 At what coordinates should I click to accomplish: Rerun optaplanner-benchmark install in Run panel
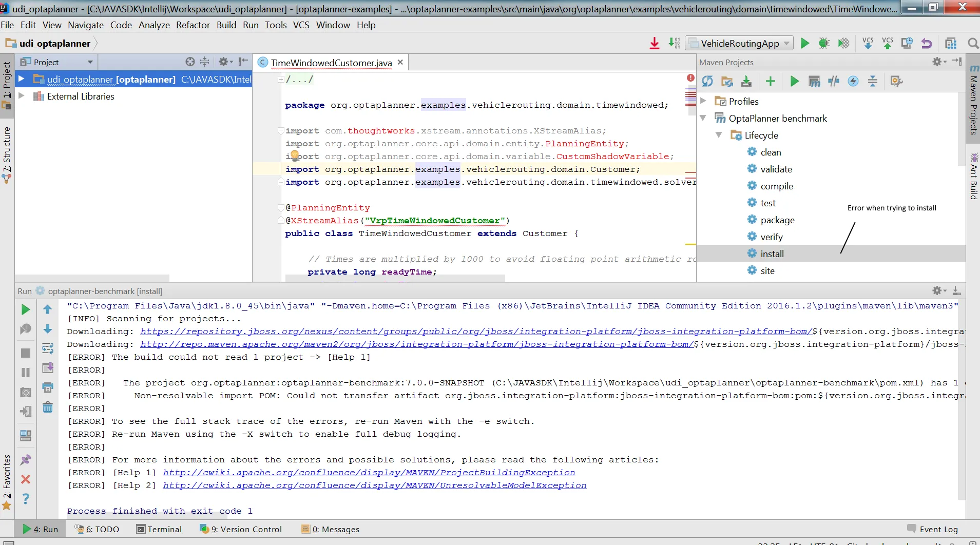click(x=26, y=309)
